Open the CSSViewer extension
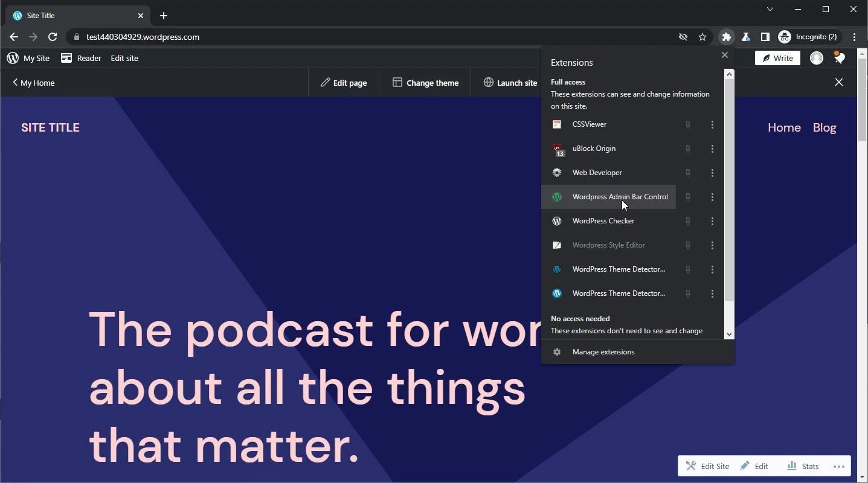This screenshot has width=868, height=483. tap(608, 124)
